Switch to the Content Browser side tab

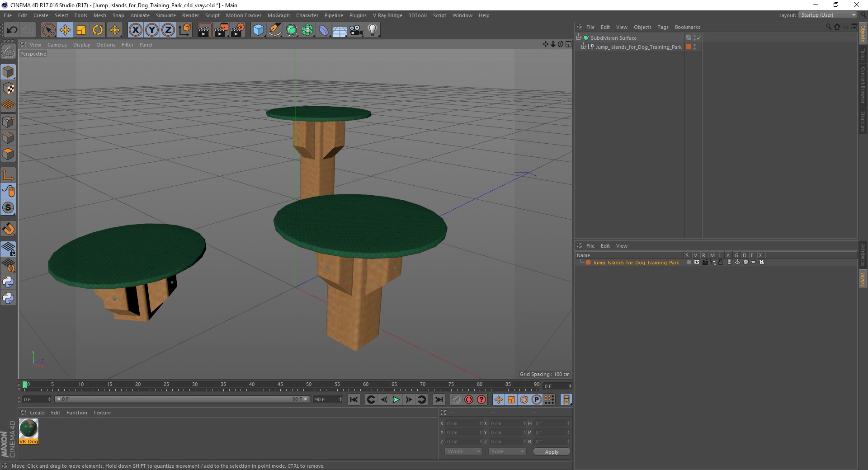click(863, 85)
